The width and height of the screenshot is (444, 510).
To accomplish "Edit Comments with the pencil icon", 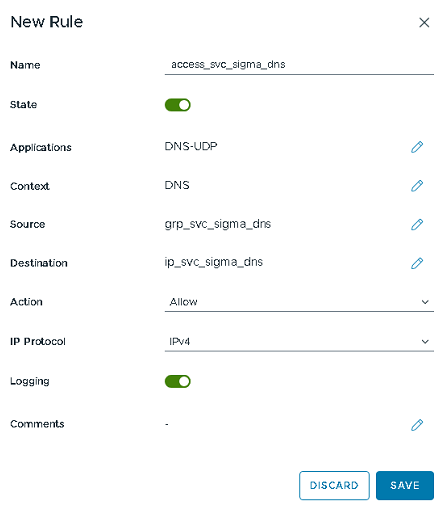I will [x=417, y=425].
